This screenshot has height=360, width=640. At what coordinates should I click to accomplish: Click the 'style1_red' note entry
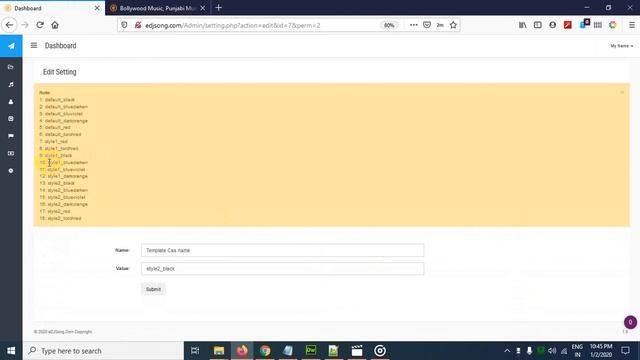click(56, 141)
